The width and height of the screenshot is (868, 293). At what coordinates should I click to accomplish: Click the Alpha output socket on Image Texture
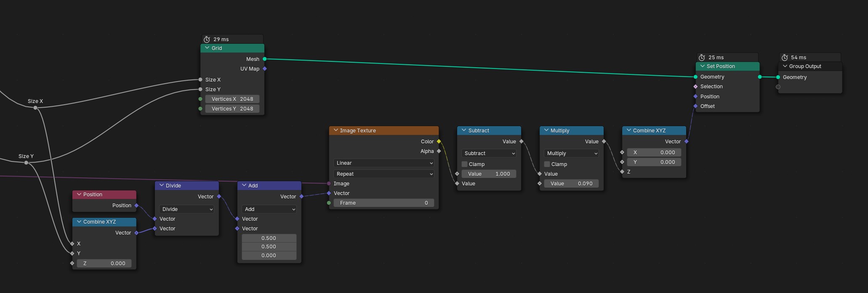point(439,151)
